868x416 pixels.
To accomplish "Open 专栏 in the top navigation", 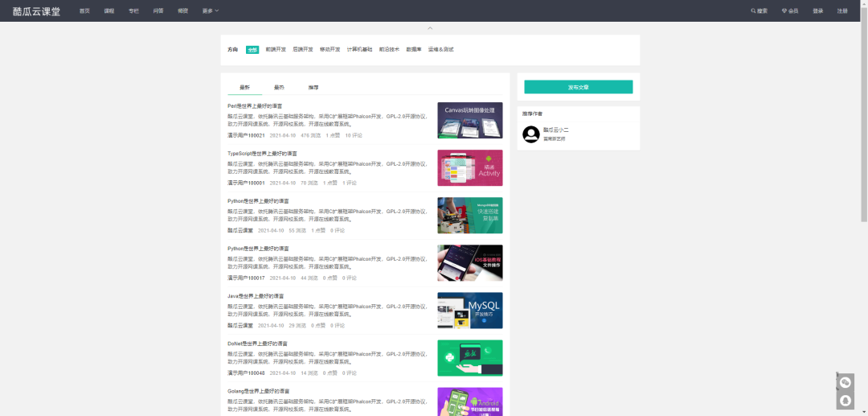I will coord(133,11).
